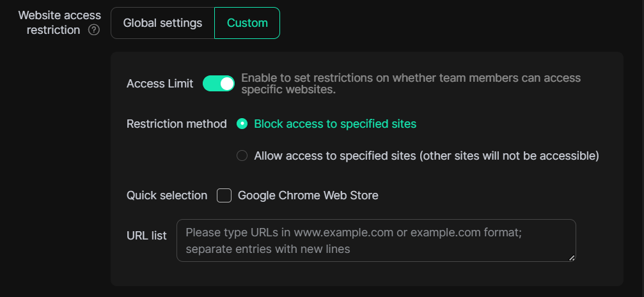
Task: Click the 'Block access to specified sites' label
Action: click(335, 124)
